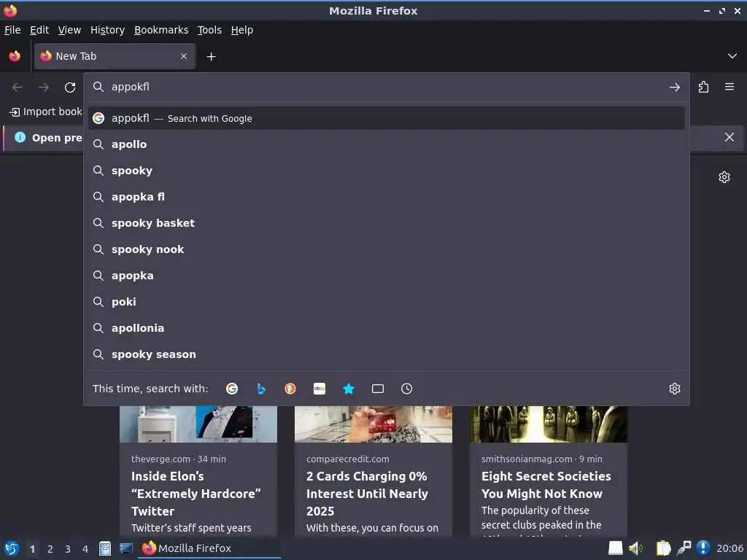Search bookmarks using the star icon

click(349, 389)
